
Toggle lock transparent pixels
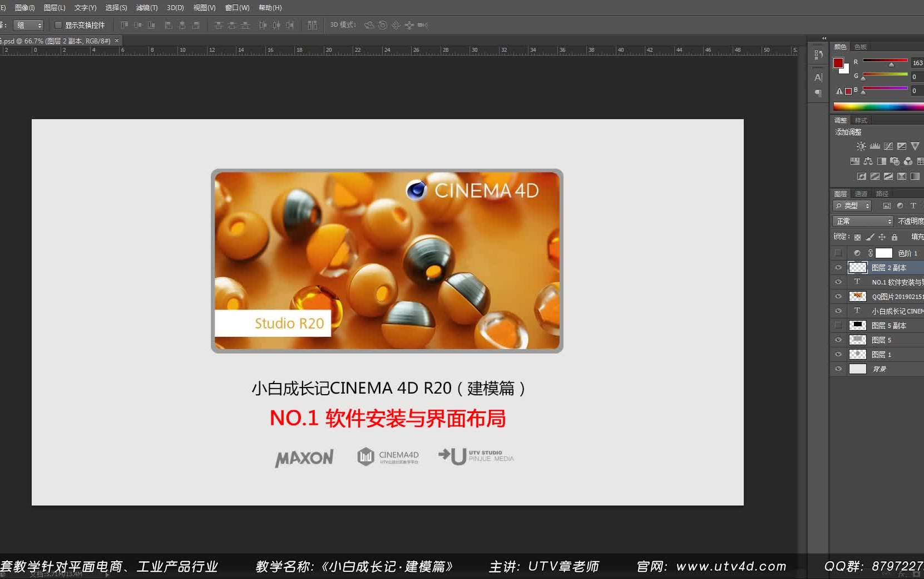857,237
